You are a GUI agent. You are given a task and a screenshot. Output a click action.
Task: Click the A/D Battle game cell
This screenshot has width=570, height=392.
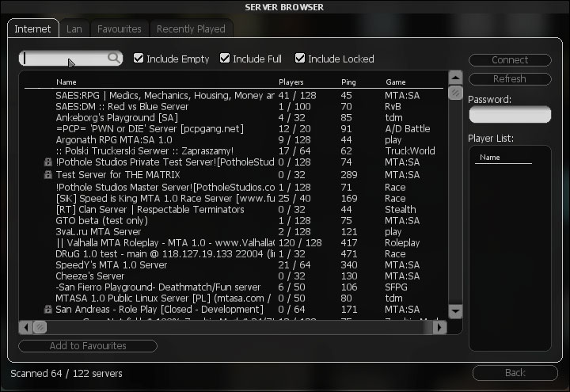pyautogui.click(x=407, y=129)
